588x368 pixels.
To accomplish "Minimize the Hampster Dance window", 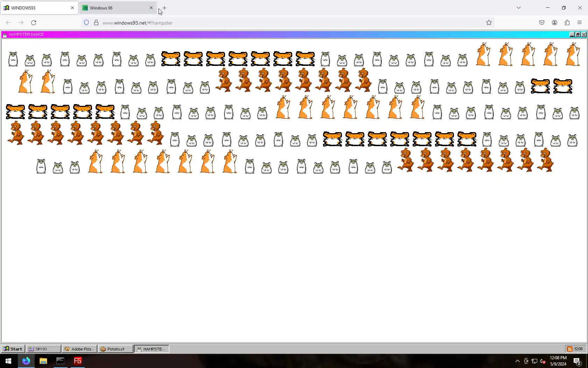I will (x=572, y=34).
